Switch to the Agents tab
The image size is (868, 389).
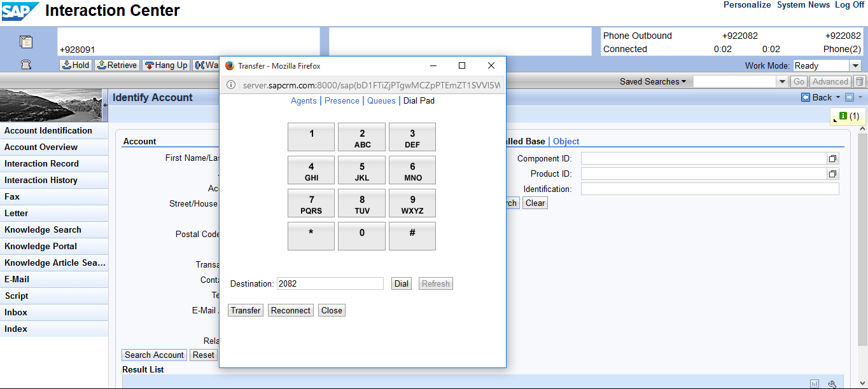(304, 100)
